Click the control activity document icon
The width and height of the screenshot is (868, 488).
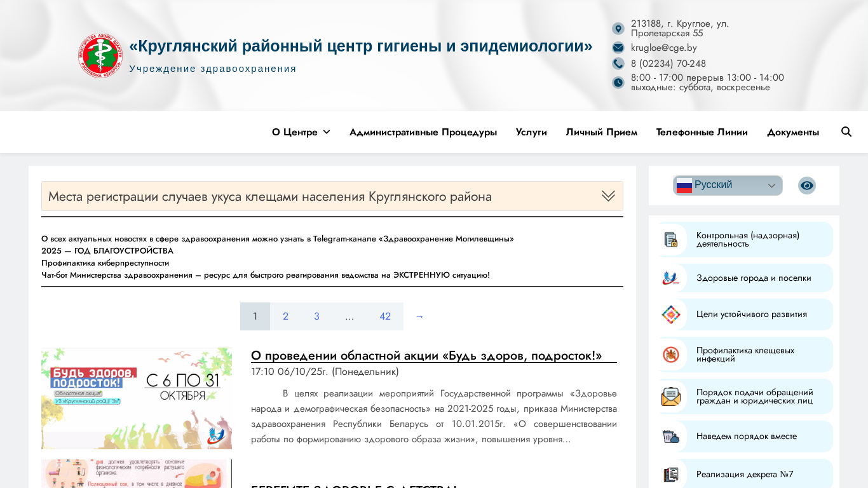(671, 240)
